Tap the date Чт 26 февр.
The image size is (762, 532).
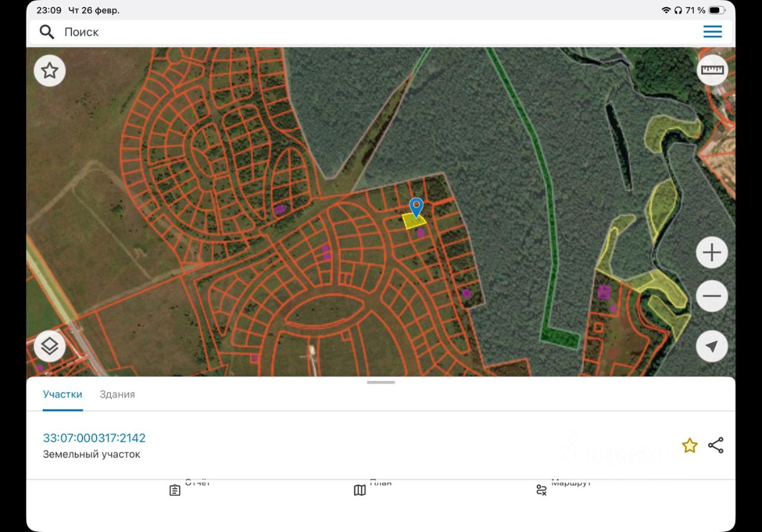click(x=94, y=10)
